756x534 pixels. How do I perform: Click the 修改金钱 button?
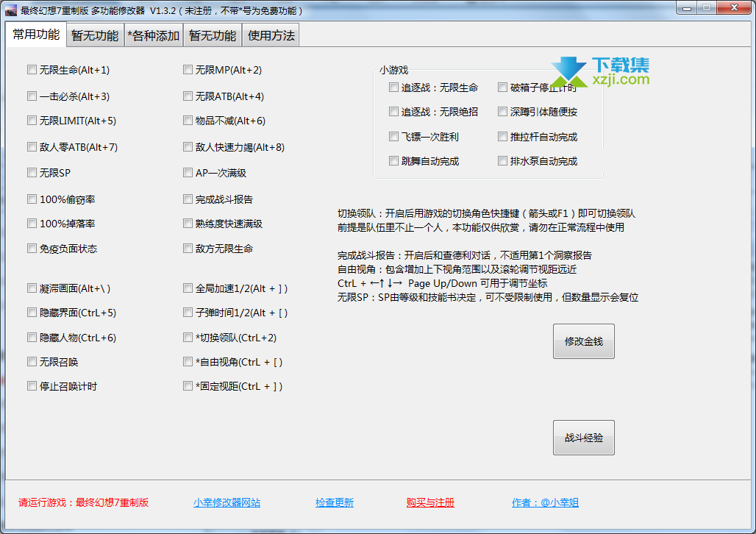coord(583,341)
